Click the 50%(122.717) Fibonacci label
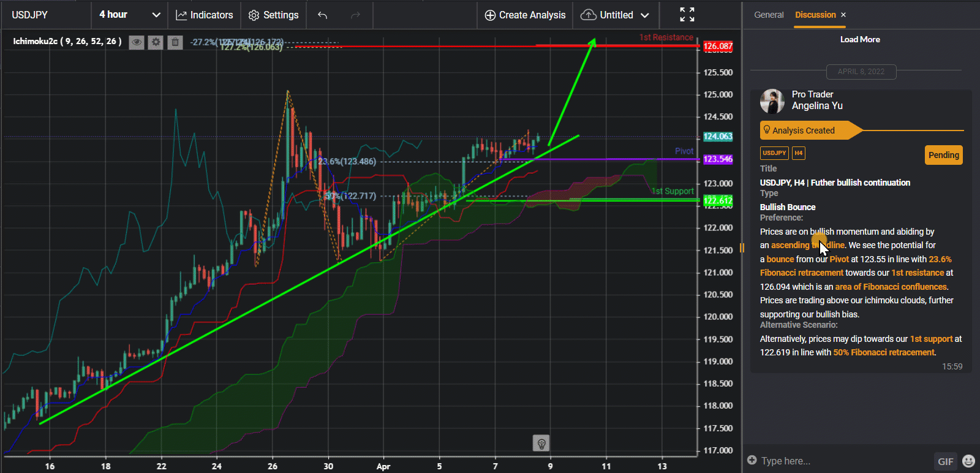This screenshot has height=473, width=980. tap(350, 196)
